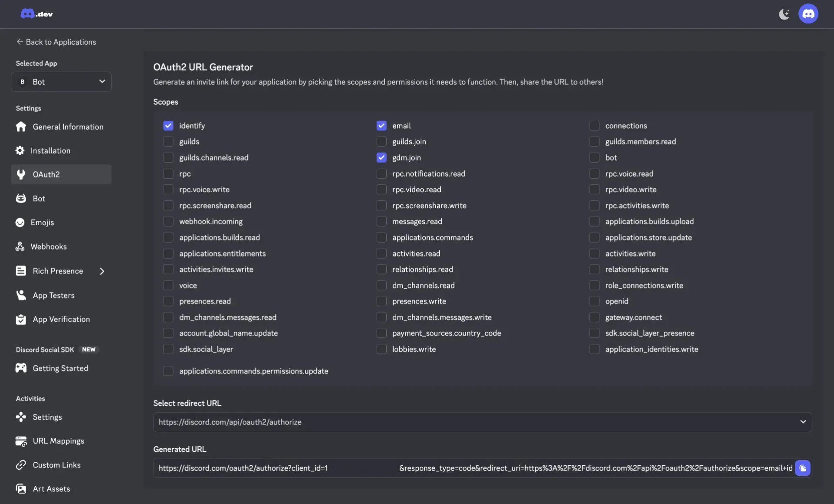Open the App Testers settings page
Image resolution: width=834 pixels, height=504 pixels.
coord(53,295)
